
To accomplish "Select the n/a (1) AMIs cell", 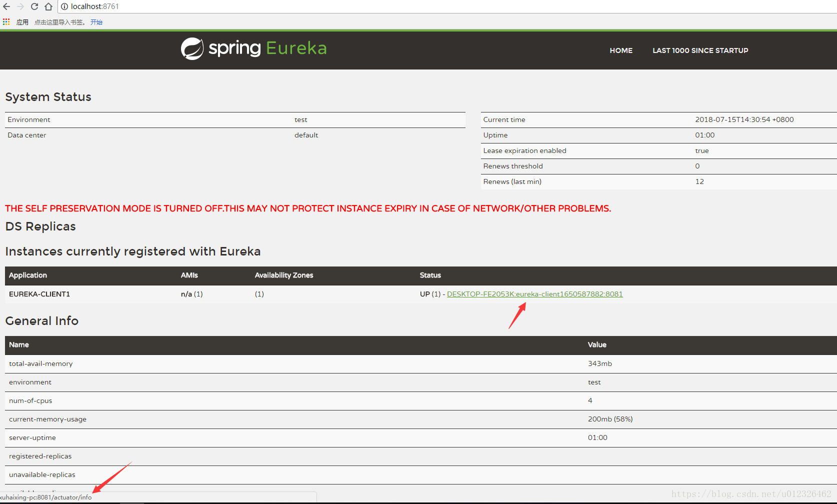I will coord(192,294).
